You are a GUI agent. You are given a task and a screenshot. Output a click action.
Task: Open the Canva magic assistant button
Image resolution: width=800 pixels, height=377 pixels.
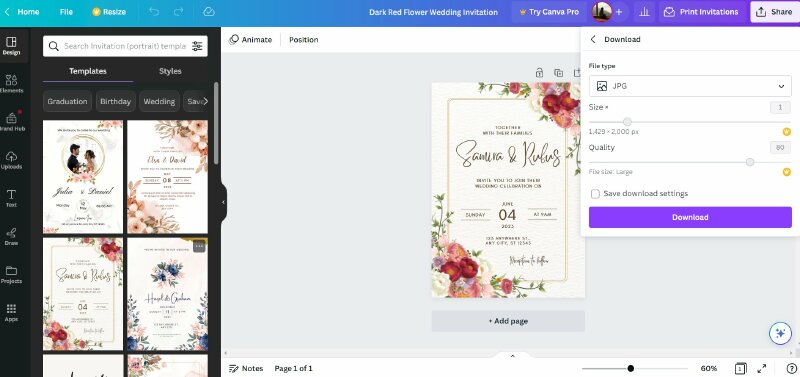[x=780, y=334]
